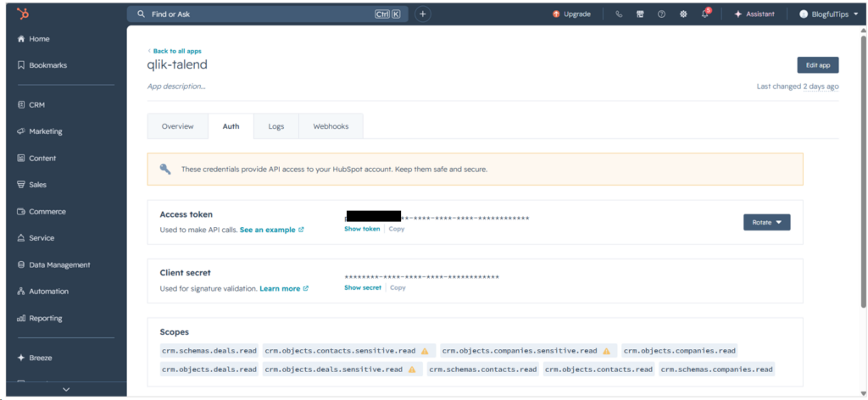Click the crm.objects.companies.read scope

coord(679,351)
